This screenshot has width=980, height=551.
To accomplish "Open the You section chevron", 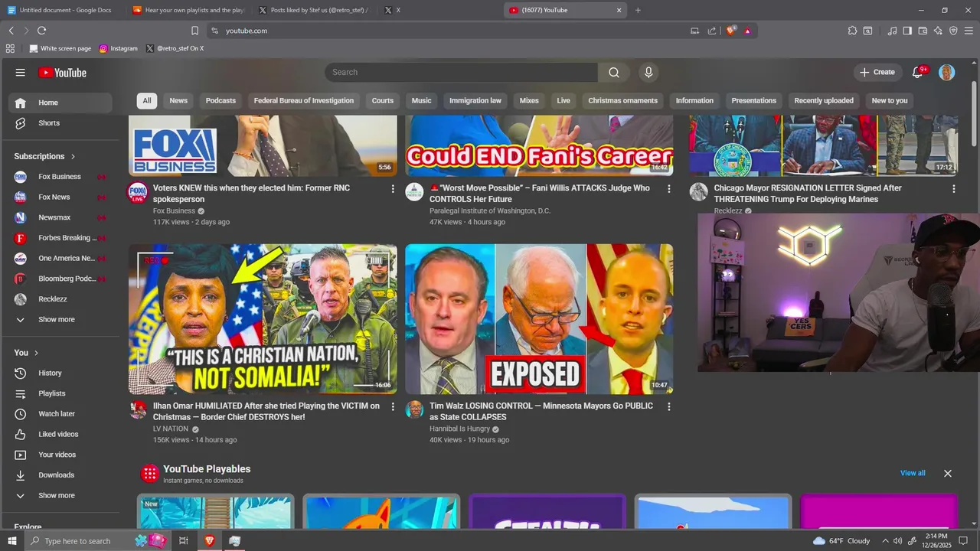I will (x=37, y=353).
